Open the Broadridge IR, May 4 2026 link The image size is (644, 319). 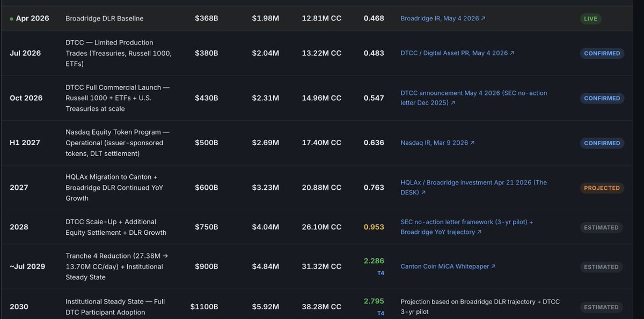(443, 18)
